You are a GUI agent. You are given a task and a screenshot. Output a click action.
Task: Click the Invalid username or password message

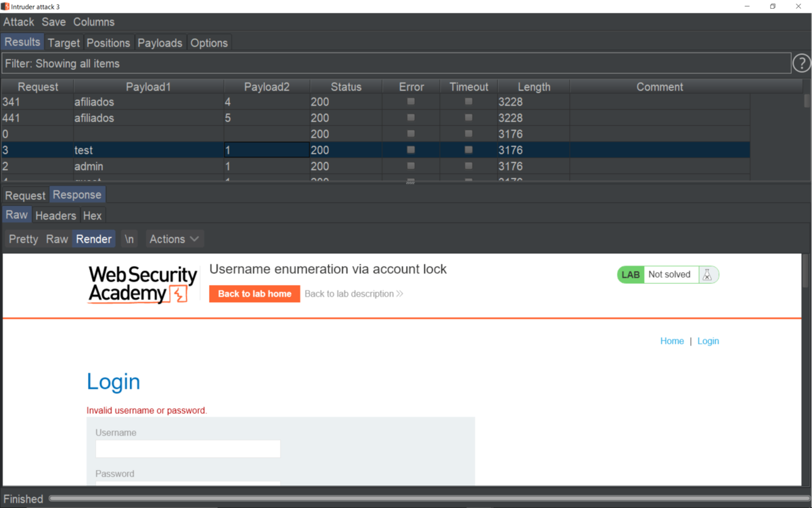(x=147, y=410)
